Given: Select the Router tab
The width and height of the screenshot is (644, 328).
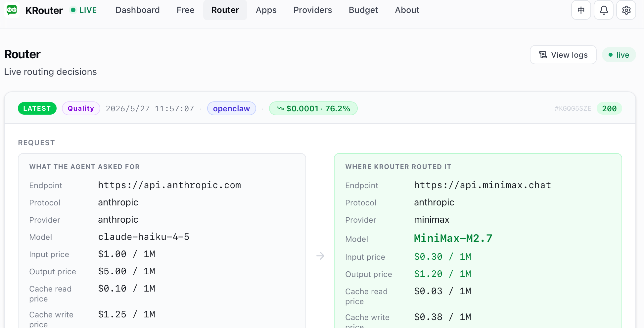Looking at the screenshot, I should click(225, 10).
